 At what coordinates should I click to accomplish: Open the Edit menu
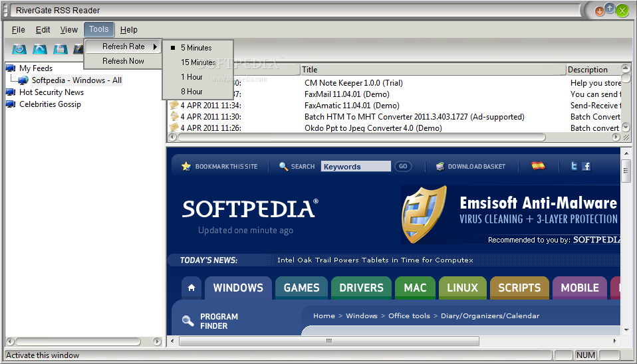(x=43, y=30)
